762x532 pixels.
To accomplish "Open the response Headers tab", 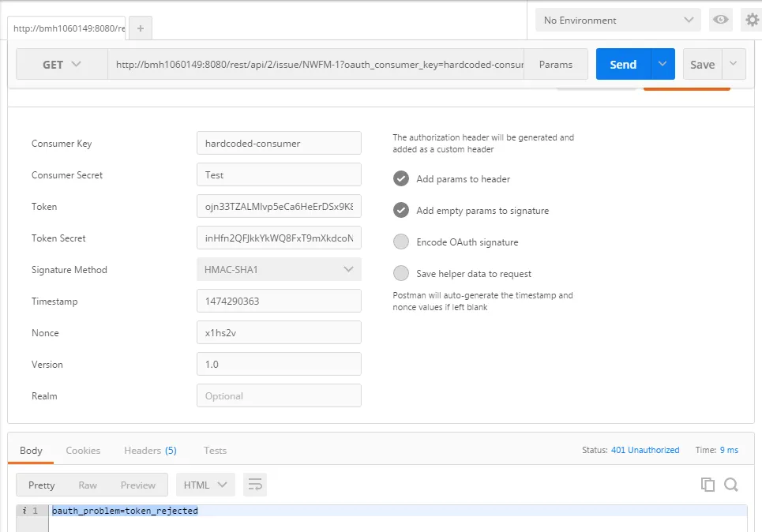I will pos(150,451).
